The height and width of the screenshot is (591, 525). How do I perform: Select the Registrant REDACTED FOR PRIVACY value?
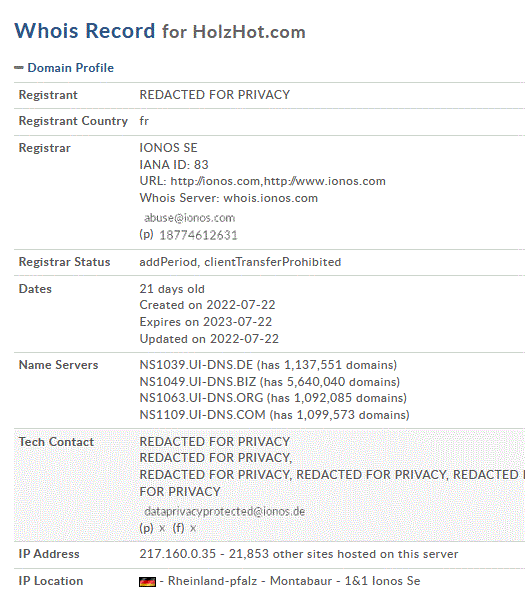pos(215,95)
